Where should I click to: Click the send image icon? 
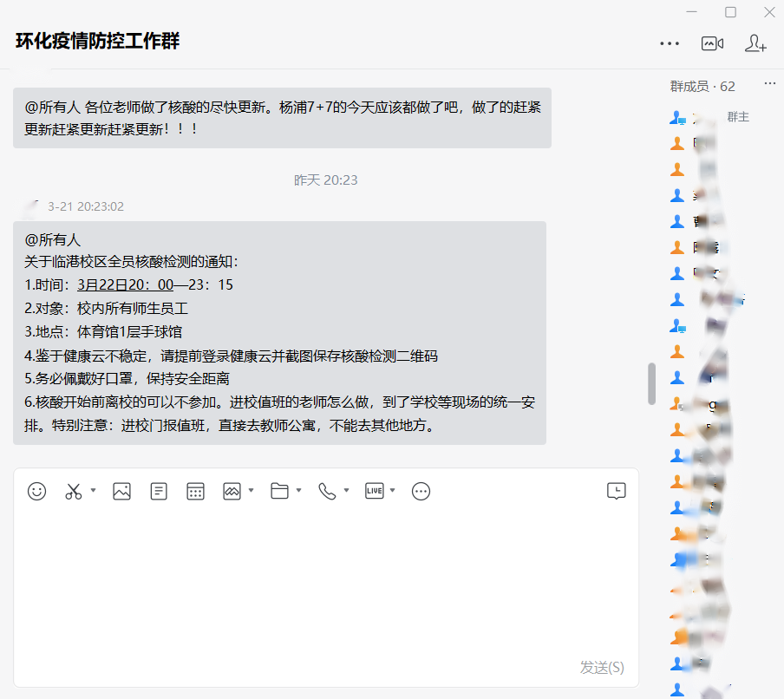click(x=121, y=491)
